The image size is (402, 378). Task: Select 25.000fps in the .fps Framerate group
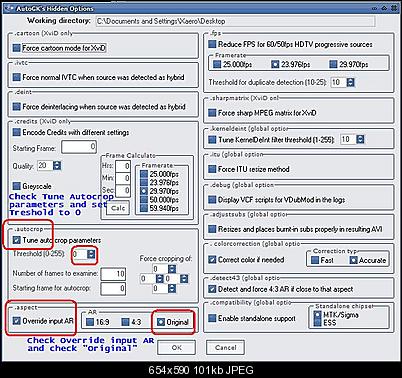[x=217, y=64]
